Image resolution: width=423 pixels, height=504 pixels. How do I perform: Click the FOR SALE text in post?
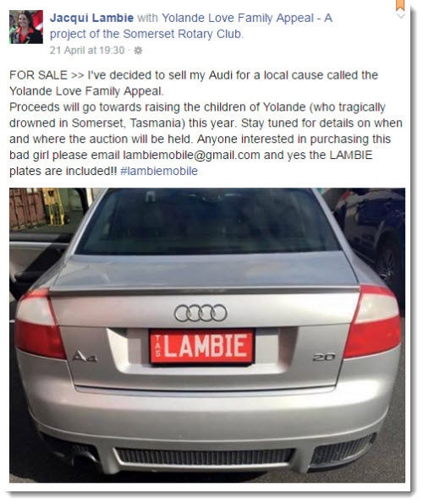[x=38, y=75]
